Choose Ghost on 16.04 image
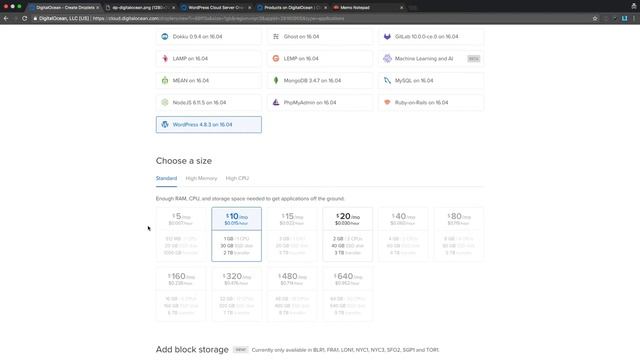Viewport: 640px width, 360px height. (x=320, y=37)
